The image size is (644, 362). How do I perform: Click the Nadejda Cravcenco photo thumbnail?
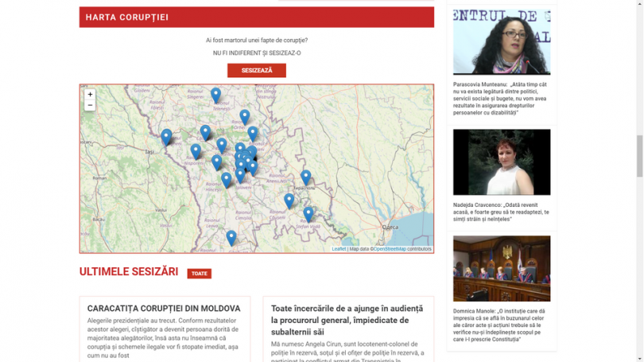tap(502, 162)
